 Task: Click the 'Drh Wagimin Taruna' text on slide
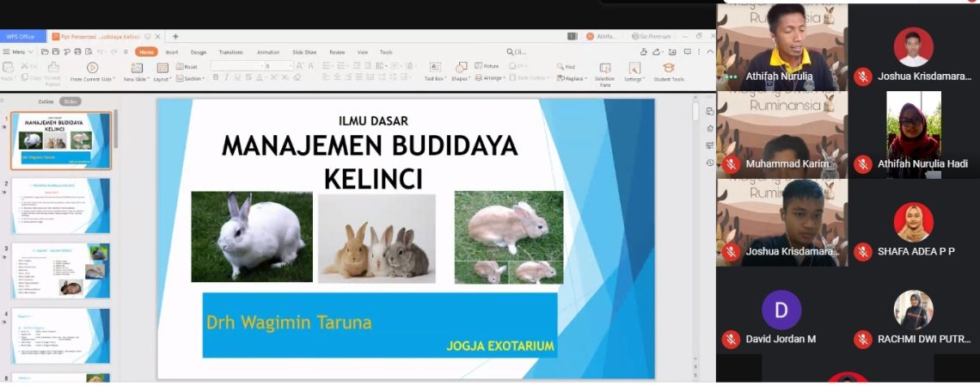(289, 322)
